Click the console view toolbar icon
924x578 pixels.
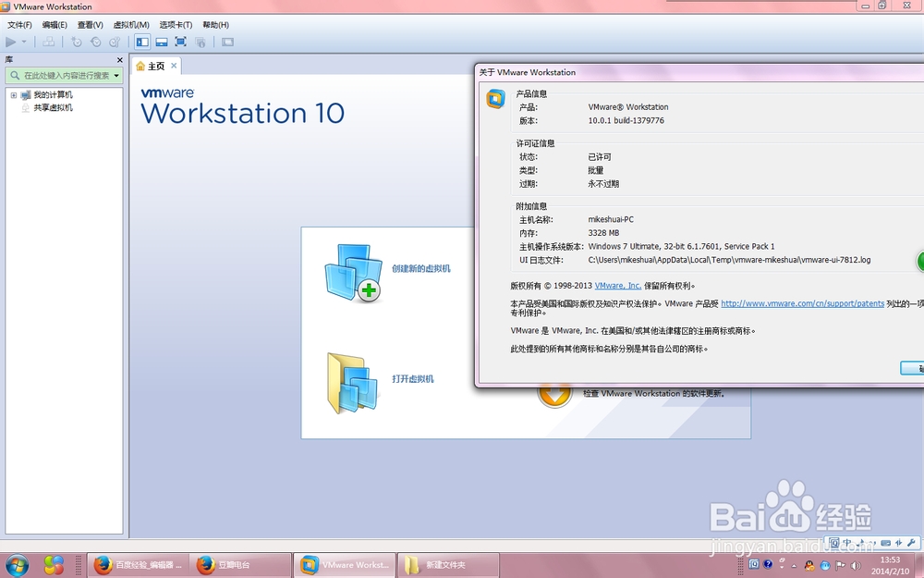point(227,42)
